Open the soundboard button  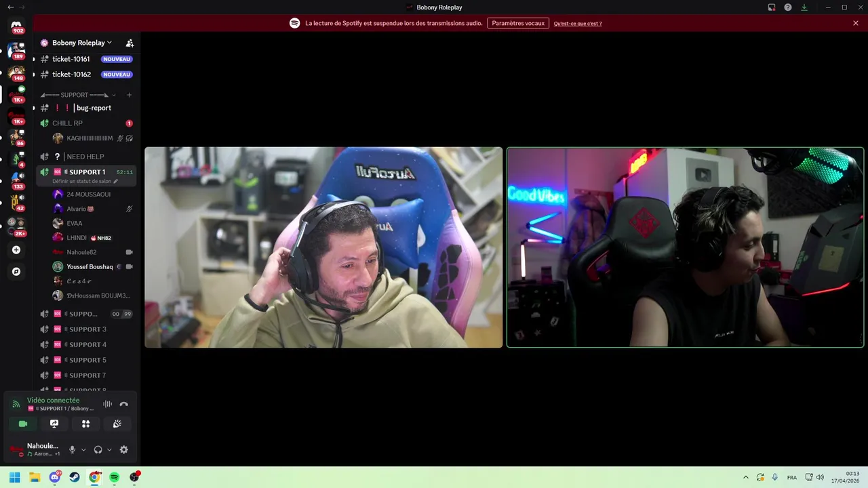point(117,424)
